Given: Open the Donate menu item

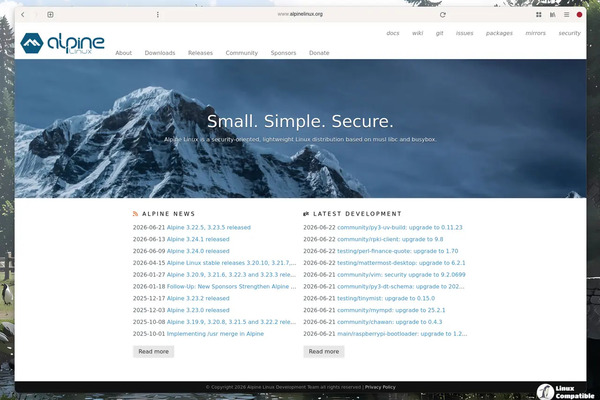Looking at the screenshot, I should pyautogui.click(x=319, y=53).
